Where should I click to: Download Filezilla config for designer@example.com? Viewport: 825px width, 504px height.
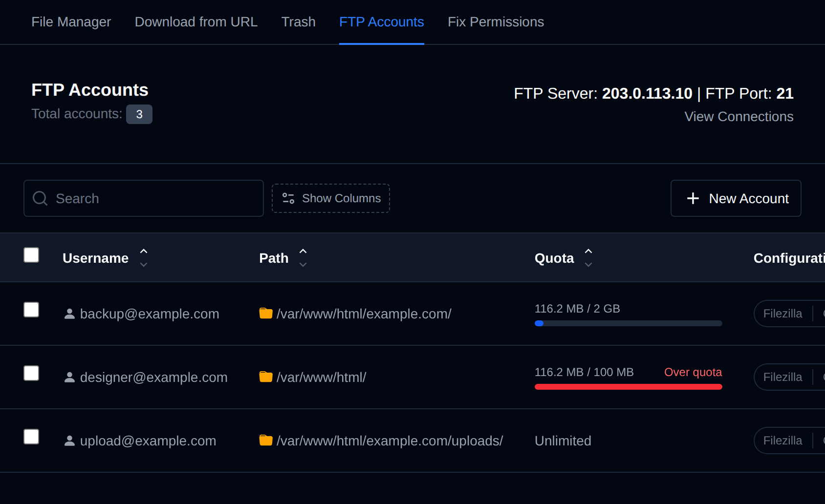(782, 377)
